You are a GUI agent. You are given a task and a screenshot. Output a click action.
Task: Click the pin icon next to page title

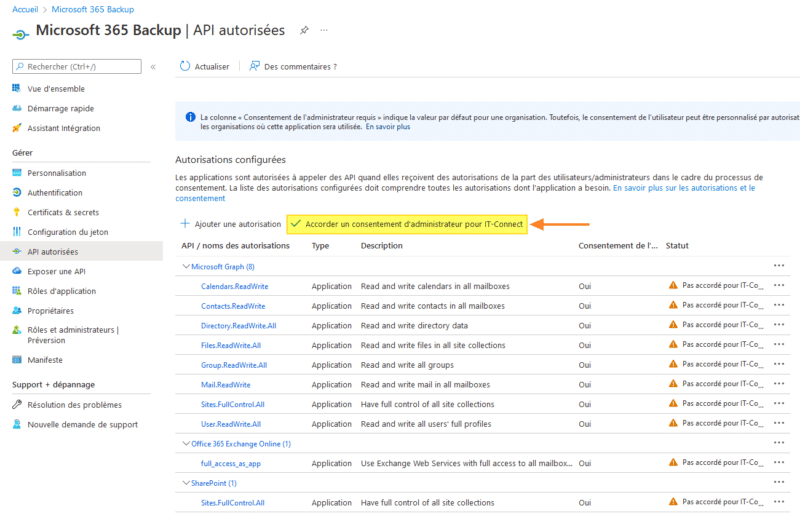[304, 30]
